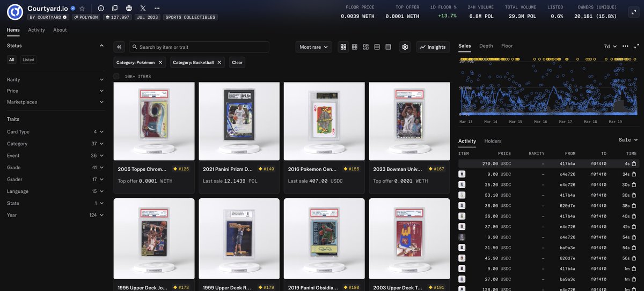Image resolution: width=644 pixels, height=291 pixels.
Task: Open the Sale activity type dropdown
Action: click(628, 140)
